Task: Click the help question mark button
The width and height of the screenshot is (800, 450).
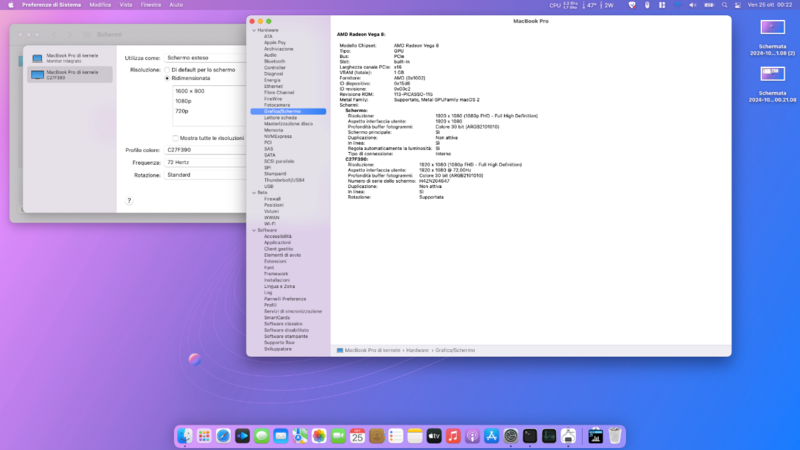Action: pos(128,200)
